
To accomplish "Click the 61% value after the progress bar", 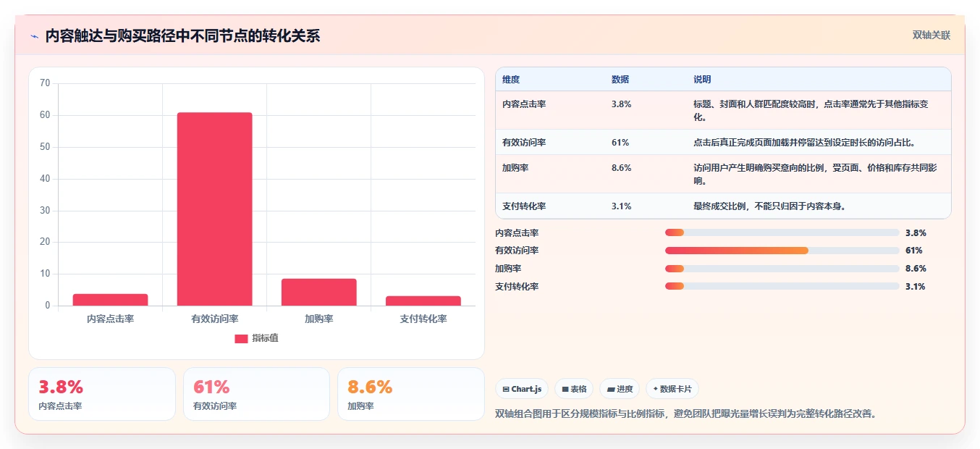I will [x=913, y=251].
